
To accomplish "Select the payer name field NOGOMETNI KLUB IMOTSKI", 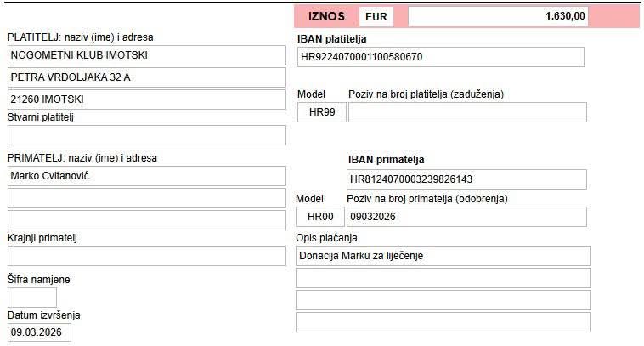I will click(x=146, y=55).
